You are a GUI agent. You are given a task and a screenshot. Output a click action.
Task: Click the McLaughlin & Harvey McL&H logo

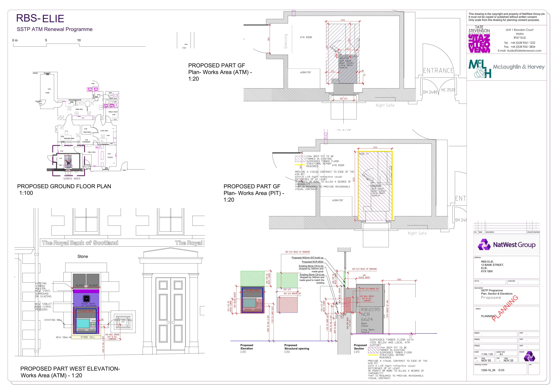click(x=480, y=69)
